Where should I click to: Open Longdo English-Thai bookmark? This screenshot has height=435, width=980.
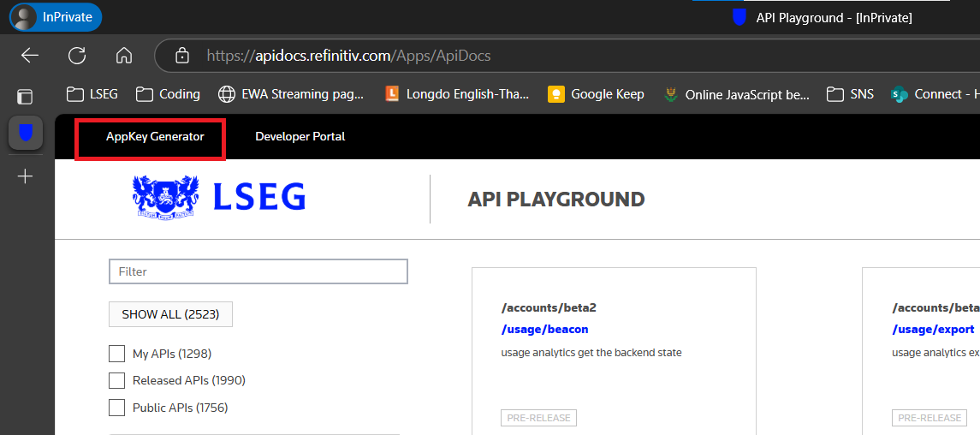coord(457,94)
